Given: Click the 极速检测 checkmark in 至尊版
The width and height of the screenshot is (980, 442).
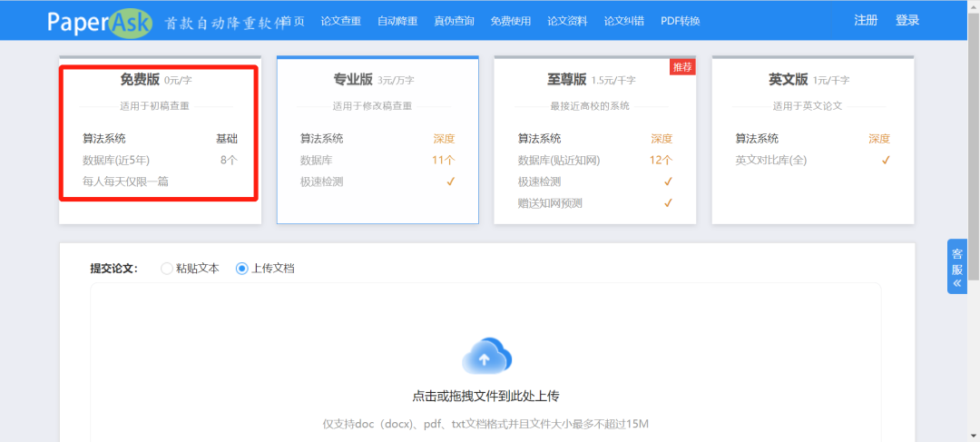Looking at the screenshot, I should 668,182.
